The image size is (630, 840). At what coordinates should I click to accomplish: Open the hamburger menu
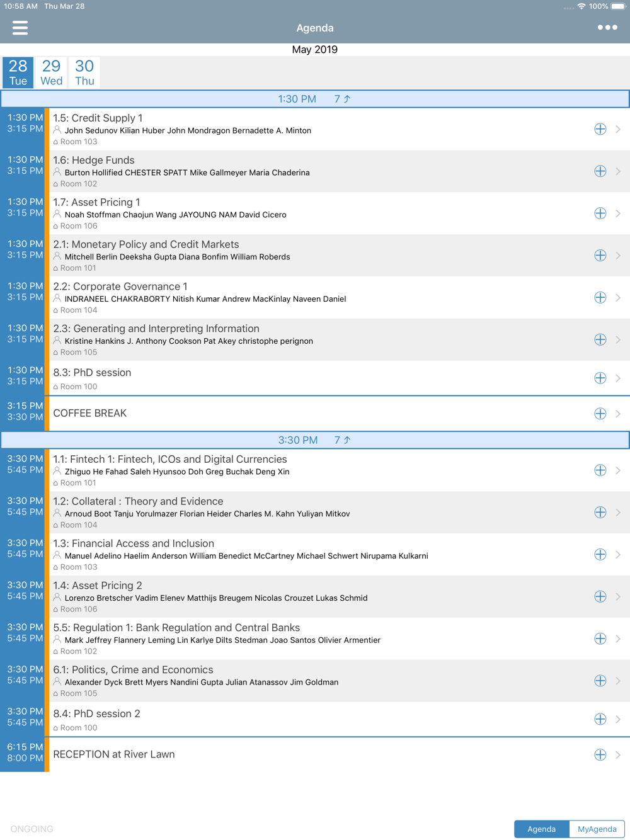pos(20,28)
